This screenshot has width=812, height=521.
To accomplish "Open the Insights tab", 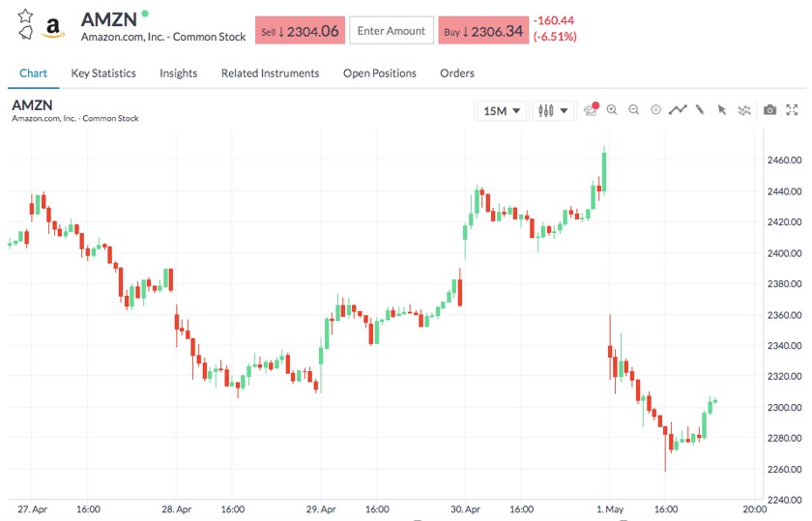I will pos(179,73).
